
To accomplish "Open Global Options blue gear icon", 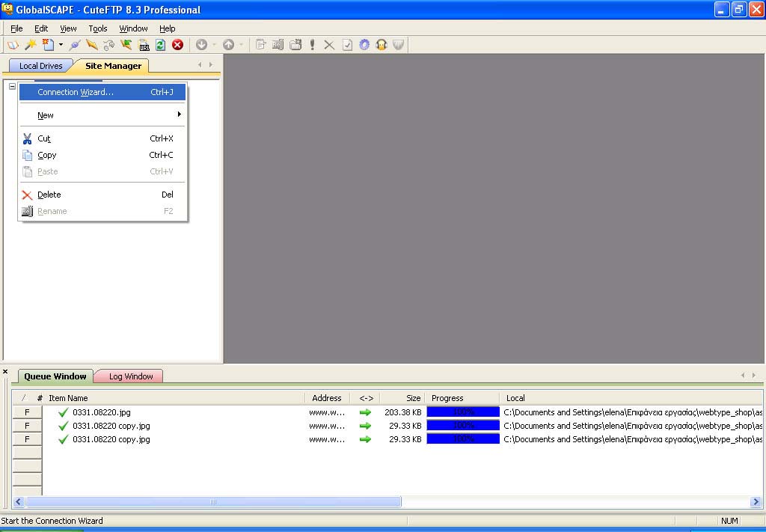I will [364, 45].
